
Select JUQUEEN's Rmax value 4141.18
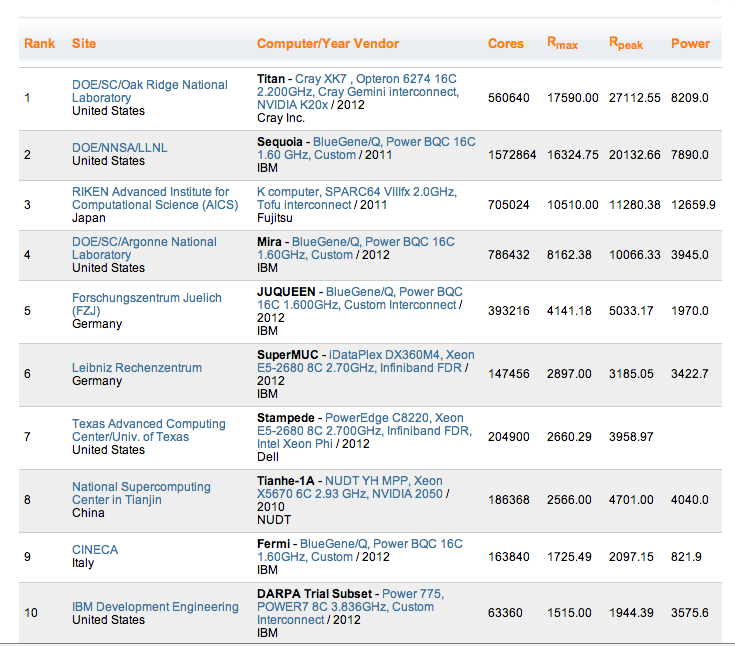point(569,311)
